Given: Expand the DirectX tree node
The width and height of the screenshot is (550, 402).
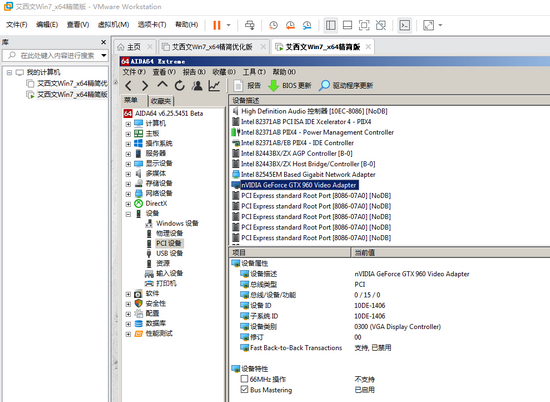Looking at the screenshot, I should click(x=128, y=204).
